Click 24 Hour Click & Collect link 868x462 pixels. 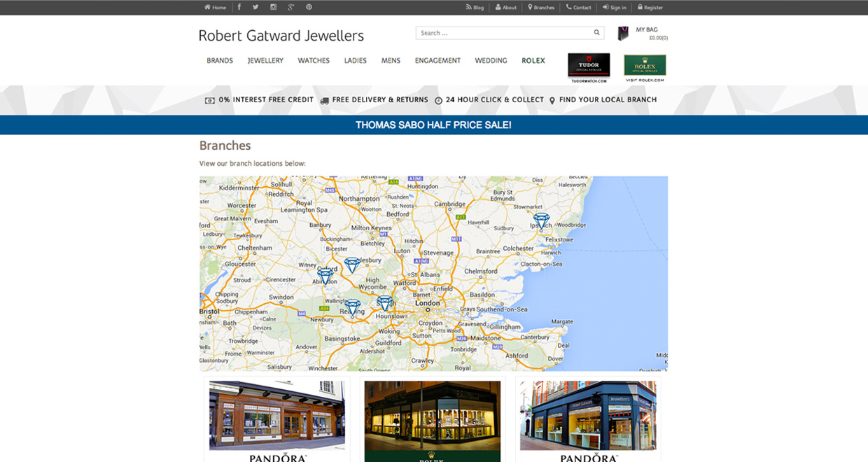coord(489,100)
